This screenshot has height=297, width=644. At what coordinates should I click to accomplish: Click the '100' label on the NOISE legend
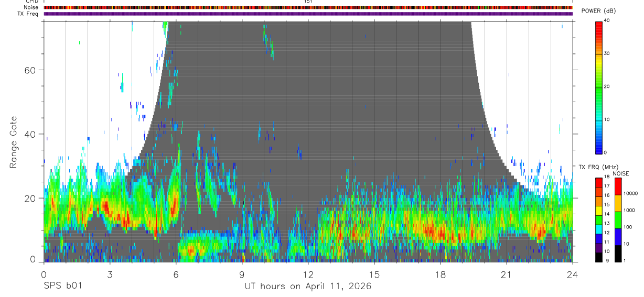point(628,227)
